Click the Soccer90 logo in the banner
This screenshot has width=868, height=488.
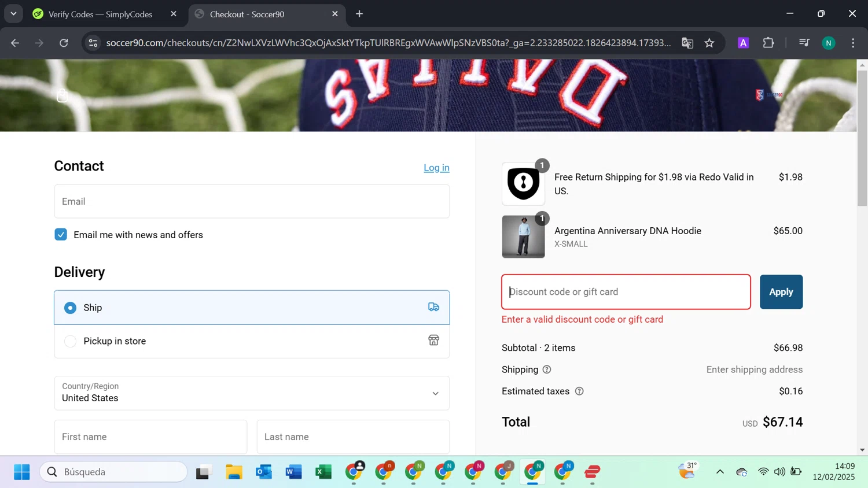(x=769, y=95)
